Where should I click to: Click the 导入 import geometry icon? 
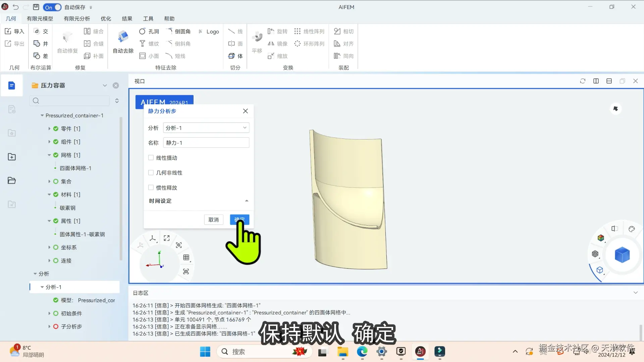click(14, 31)
